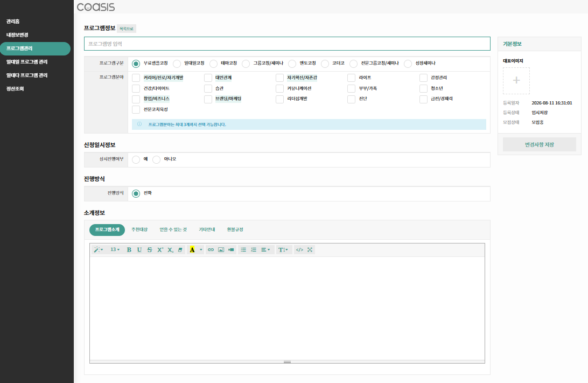Check the 청소년 checkbox

(423, 88)
